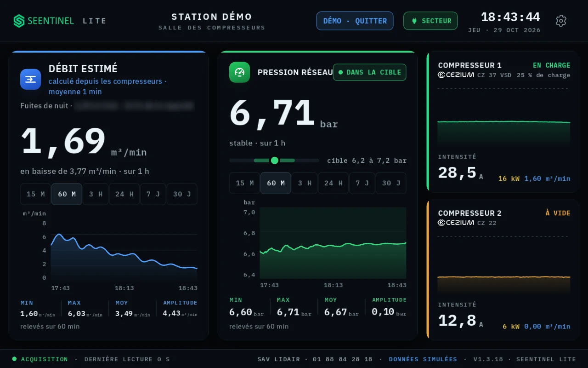Viewport: 588px width, 368px height.
Task: Switch Pression réseau to 30 J range
Action: tap(391, 183)
